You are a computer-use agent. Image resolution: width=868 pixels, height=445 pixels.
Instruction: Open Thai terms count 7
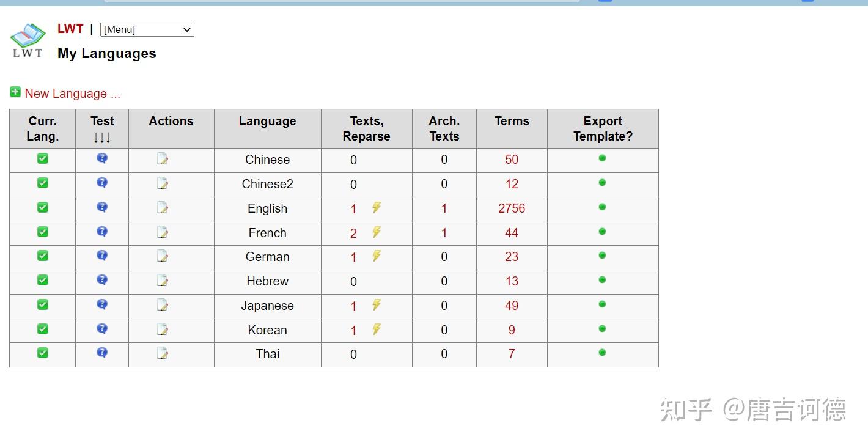tap(512, 354)
